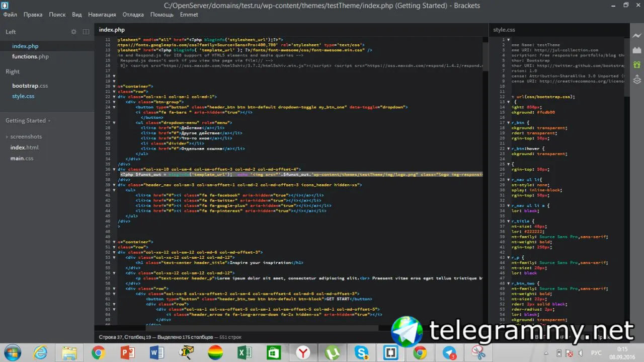Open Yandex browser from taskbar

click(303, 353)
